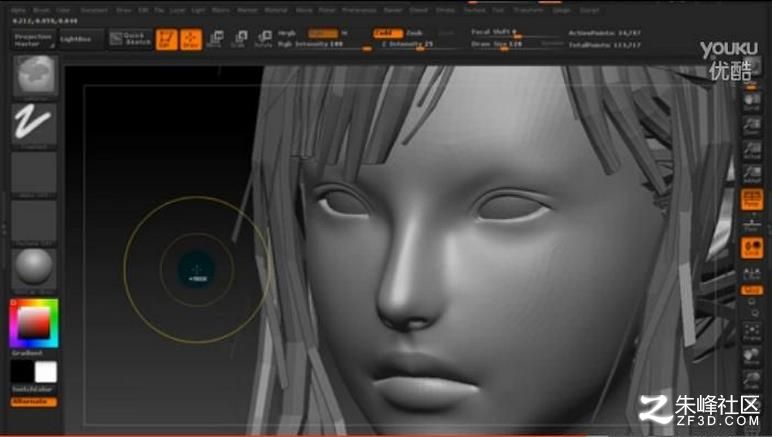Select the Scale transform icon in top shelf
Image resolution: width=772 pixels, height=437 pixels.
click(x=239, y=39)
